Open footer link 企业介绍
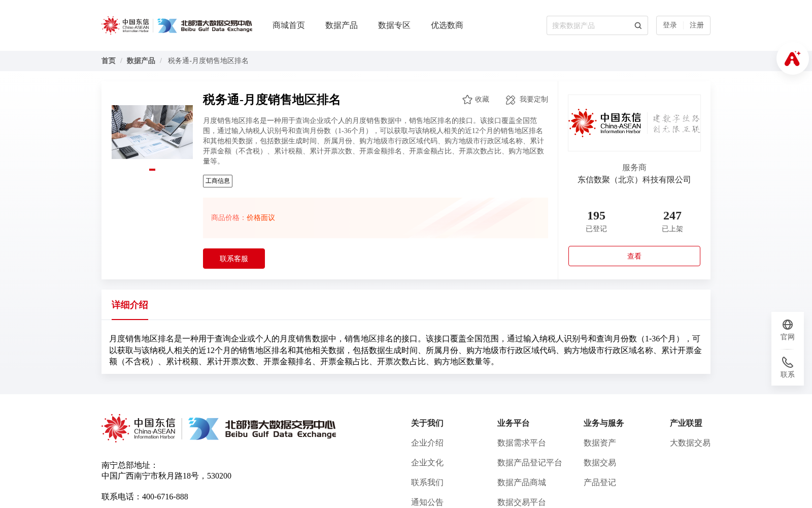Screen dimensions: 812x508 [427, 443]
